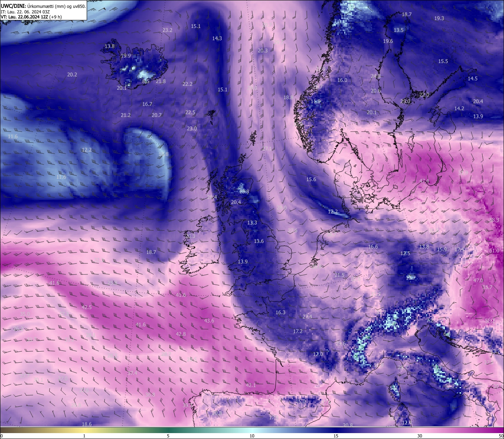Click the 21.8 value label
The width and height of the screenshot is (504, 439).
click(x=161, y=82)
